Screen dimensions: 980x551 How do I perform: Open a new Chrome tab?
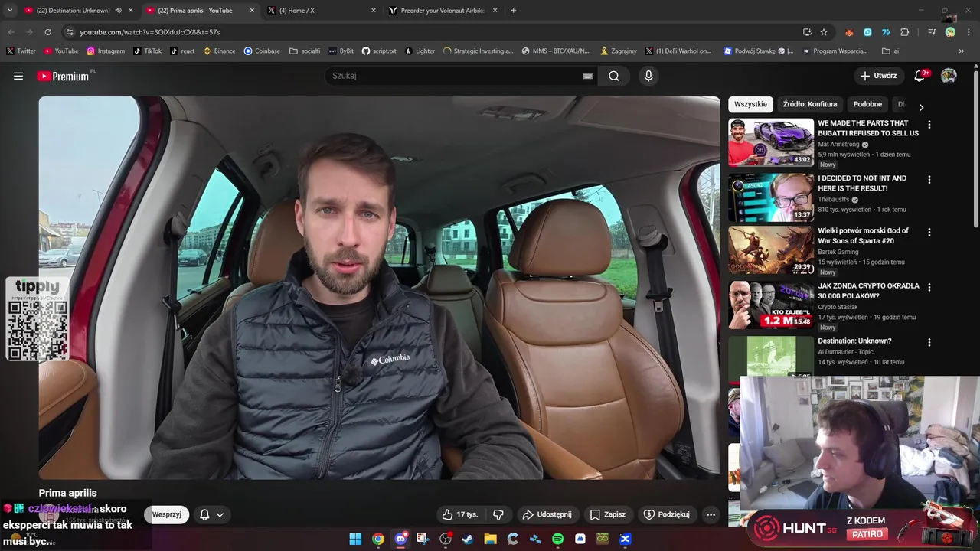pos(513,11)
